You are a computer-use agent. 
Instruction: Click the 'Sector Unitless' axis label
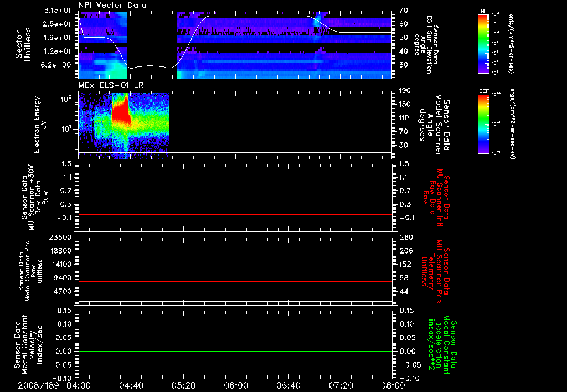coord(23,44)
